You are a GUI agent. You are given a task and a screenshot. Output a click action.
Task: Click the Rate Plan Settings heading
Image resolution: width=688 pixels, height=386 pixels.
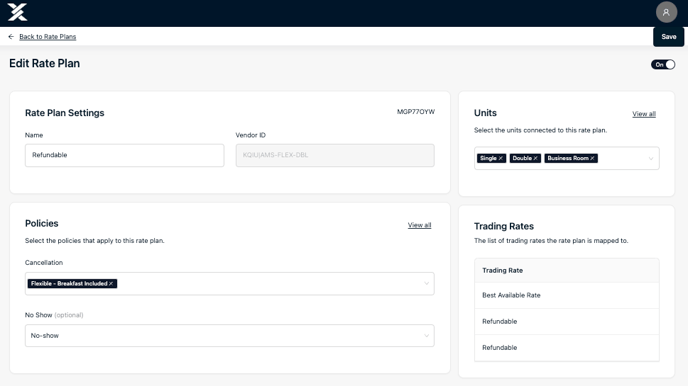[64, 113]
